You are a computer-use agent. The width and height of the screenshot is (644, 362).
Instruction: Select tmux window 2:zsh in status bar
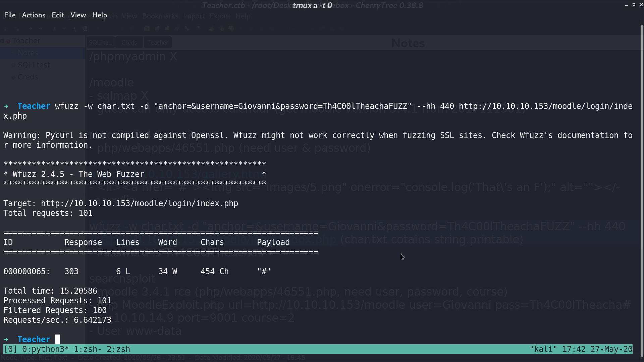pos(118,349)
